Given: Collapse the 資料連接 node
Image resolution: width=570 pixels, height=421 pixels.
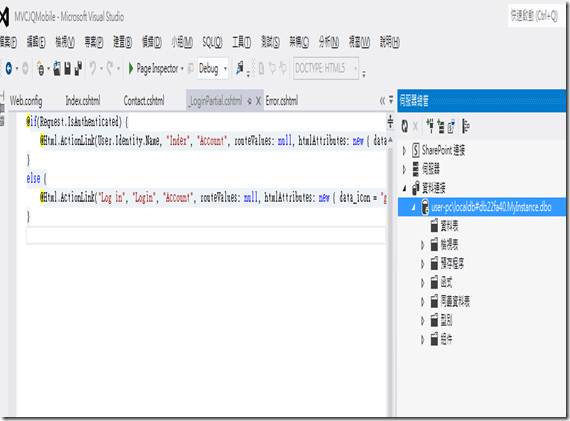Looking at the screenshot, I should point(404,188).
